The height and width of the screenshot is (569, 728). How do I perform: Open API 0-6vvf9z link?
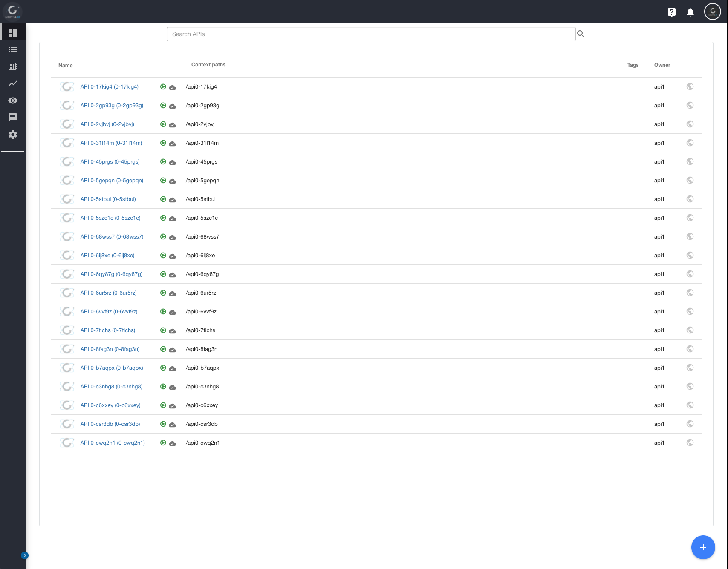point(109,312)
